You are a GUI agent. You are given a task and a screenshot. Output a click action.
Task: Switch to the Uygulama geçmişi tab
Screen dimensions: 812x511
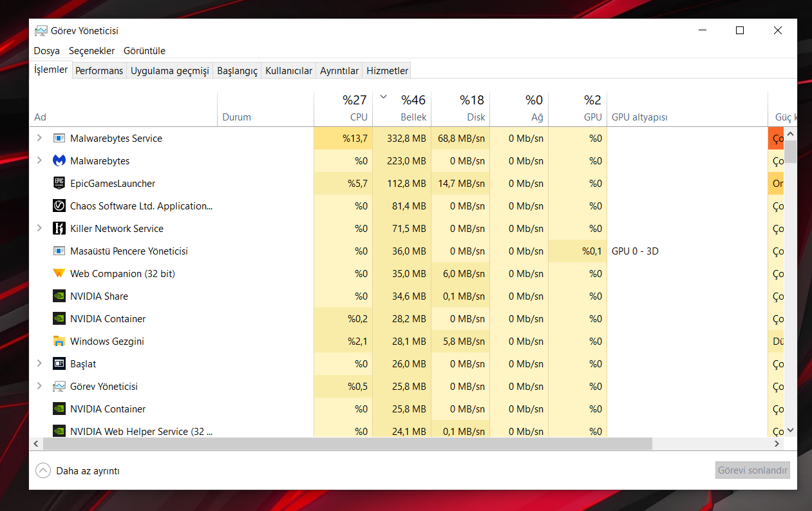point(170,71)
